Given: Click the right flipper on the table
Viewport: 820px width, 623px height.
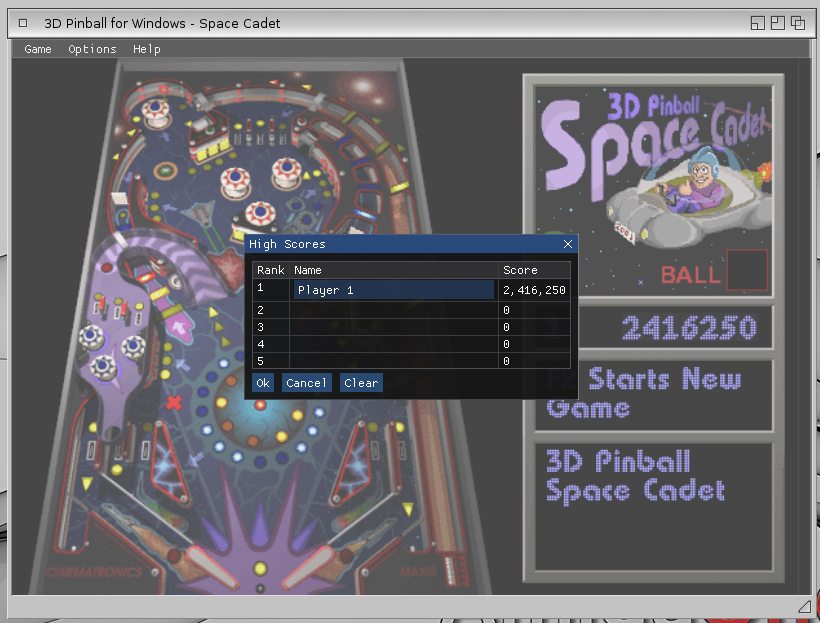Looking at the screenshot, I should (309, 567).
